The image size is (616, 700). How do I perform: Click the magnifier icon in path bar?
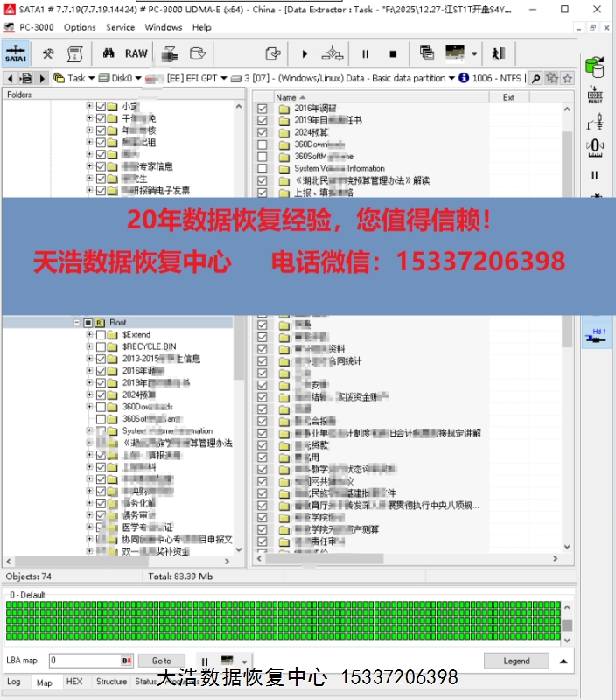[x=535, y=78]
